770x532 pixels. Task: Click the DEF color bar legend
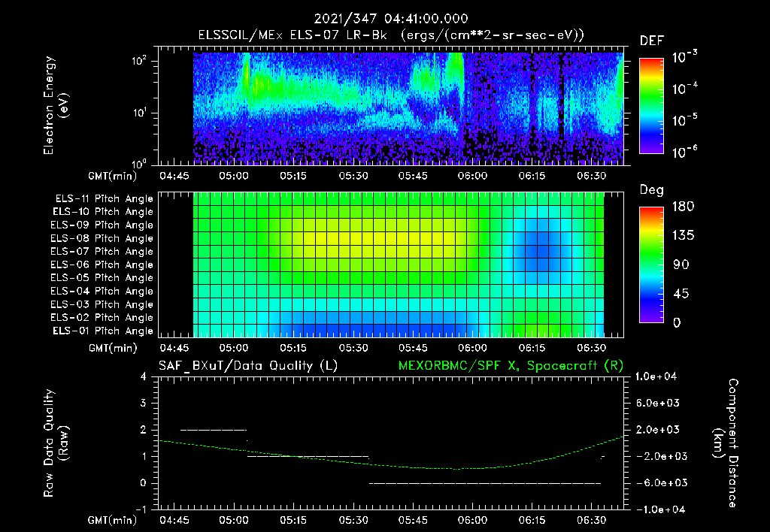651,105
